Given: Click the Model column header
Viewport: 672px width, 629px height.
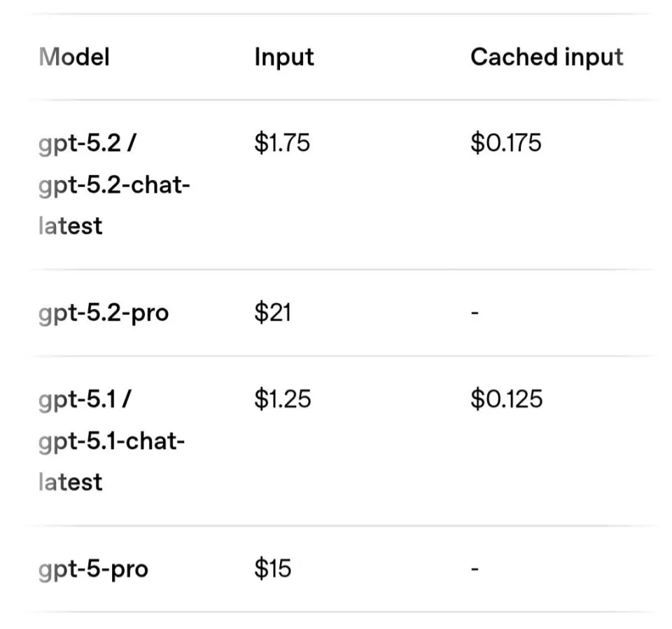Looking at the screenshot, I should point(74,57).
